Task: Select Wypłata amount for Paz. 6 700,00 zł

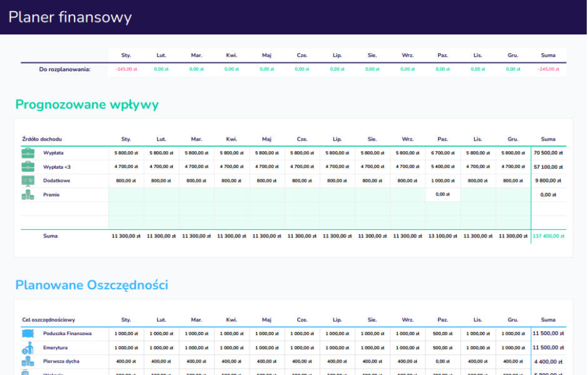Action: tap(443, 152)
